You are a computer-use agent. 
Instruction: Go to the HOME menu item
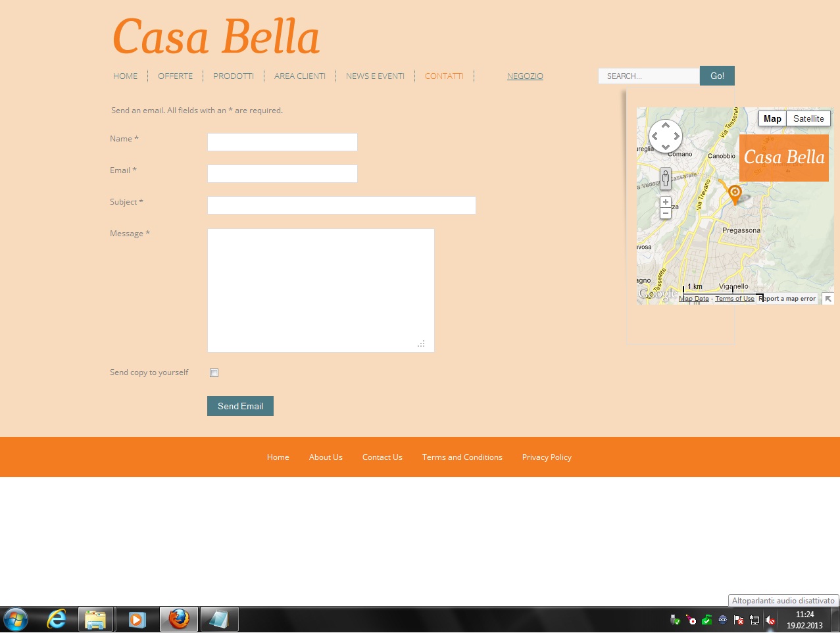coord(126,76)
